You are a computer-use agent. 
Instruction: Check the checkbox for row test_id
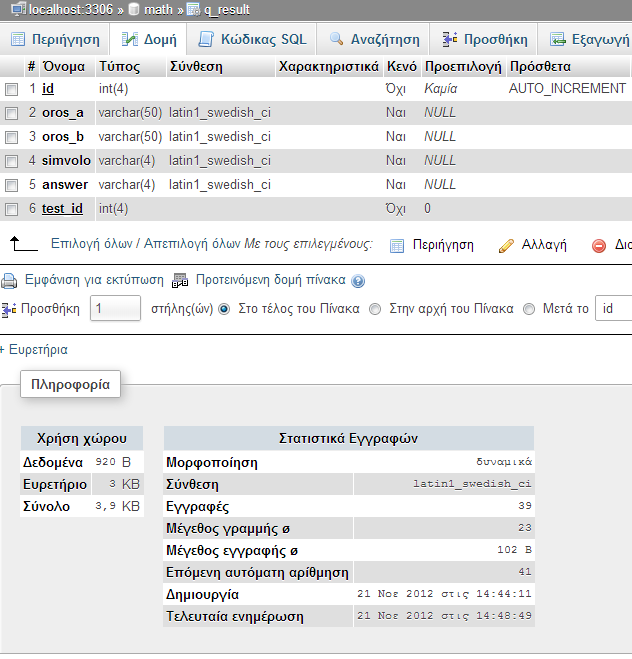point(11,209)
